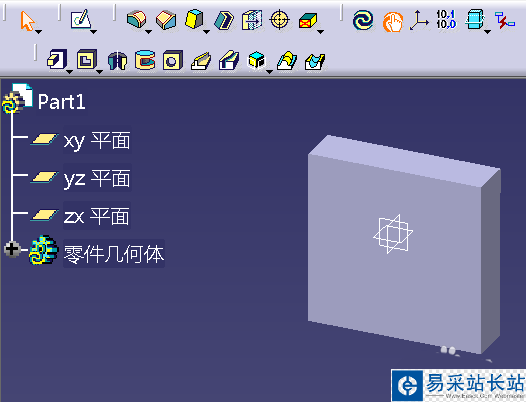The height and width of the screenshot is (402, 526).
Task: Expand the Remove Face flyout arrow
Action: pos(320,32)
